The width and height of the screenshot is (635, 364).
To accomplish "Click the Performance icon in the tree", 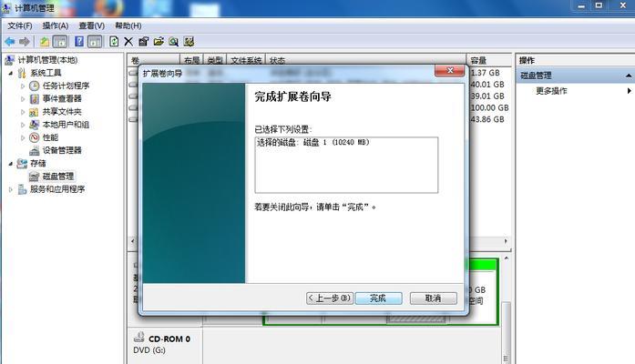I will [x=35, y=137].
